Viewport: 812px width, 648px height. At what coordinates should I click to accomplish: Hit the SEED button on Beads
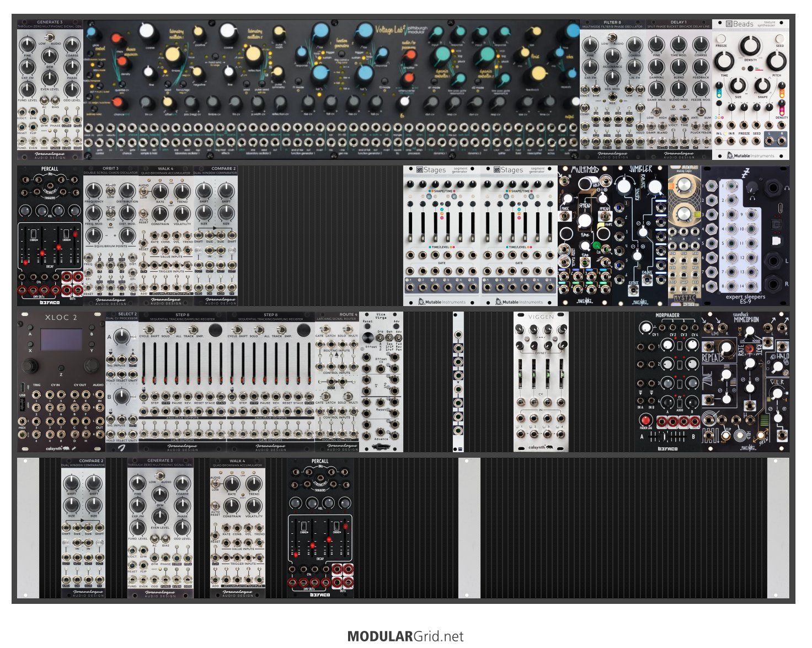(x=780, y=39)
